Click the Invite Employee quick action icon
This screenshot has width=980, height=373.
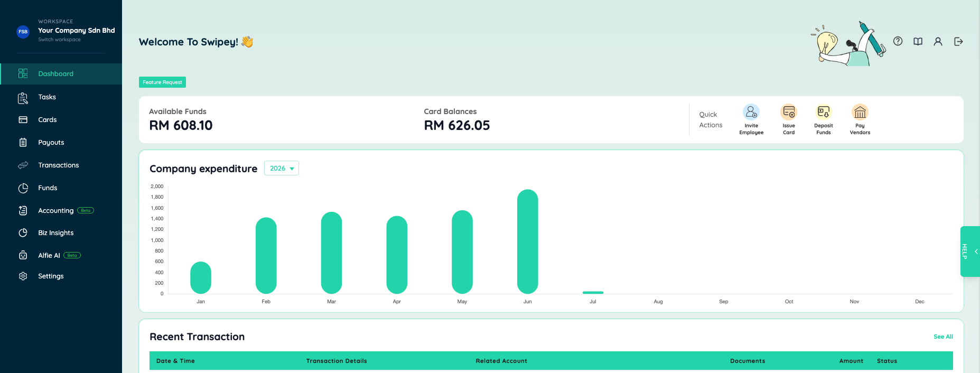click(x=751, y=112)
